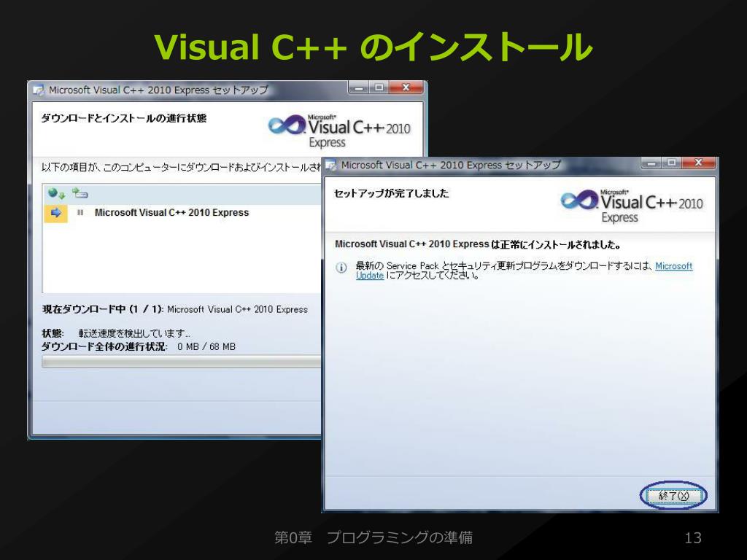Viewport: 747px width, 560px height.
Task: Maximize the back download progress window
Action: 379,87
